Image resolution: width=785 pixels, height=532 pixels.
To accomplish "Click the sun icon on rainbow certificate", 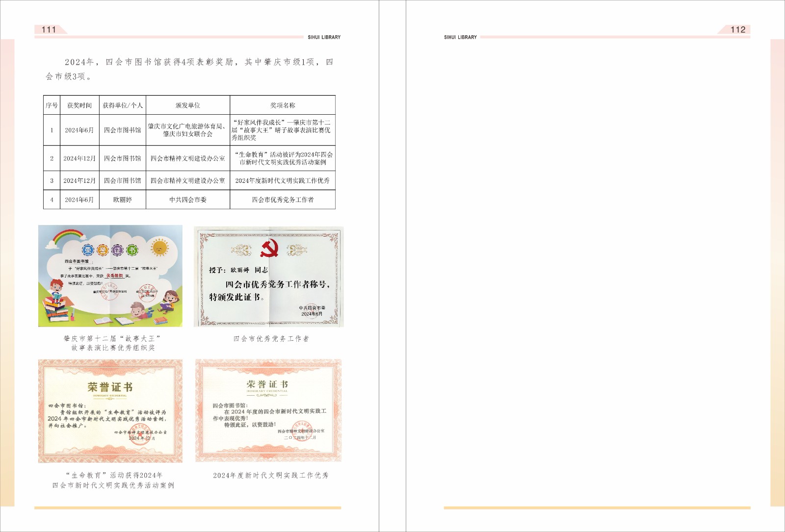I will pos(159,248).
